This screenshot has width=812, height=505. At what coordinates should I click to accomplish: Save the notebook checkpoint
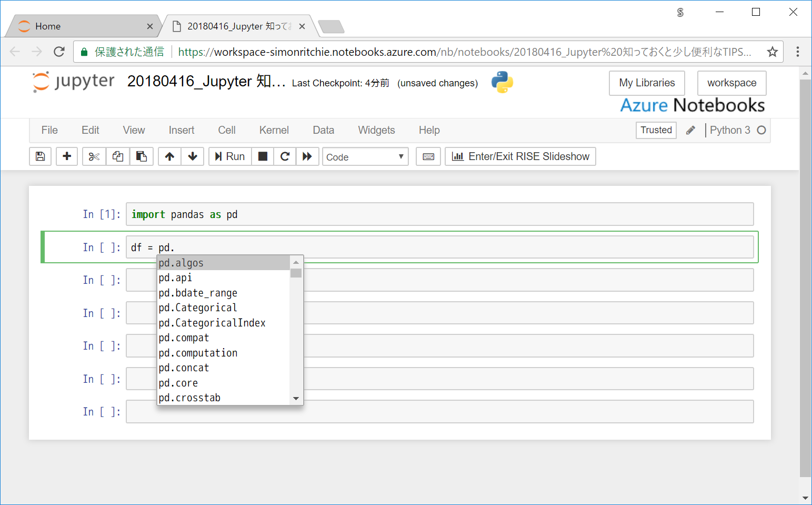pyautogui.click(x=40, y=156)
